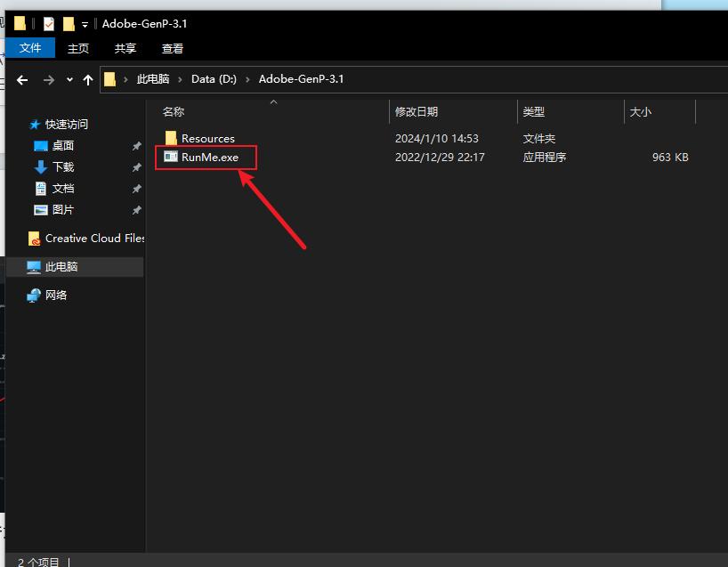Open 图片 in the navigation pane
This screenshot has width=728, height=567.
pyautogui.click(x=63, y=210)
